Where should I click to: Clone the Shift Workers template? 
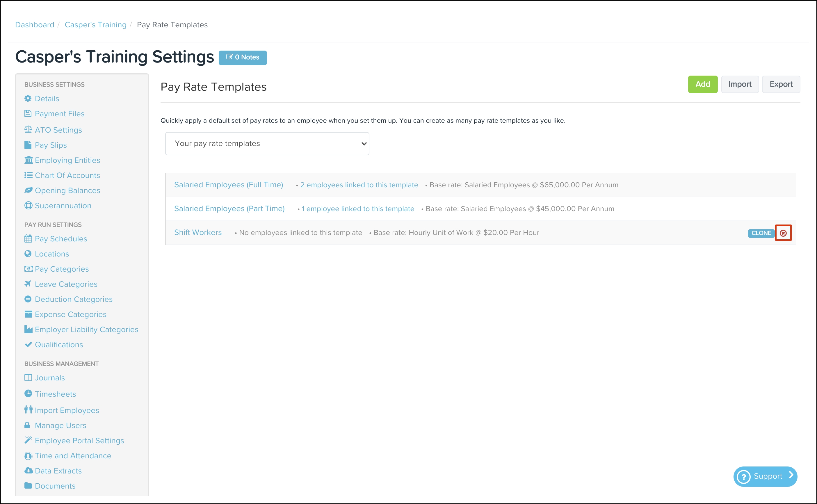pos(761,233)
